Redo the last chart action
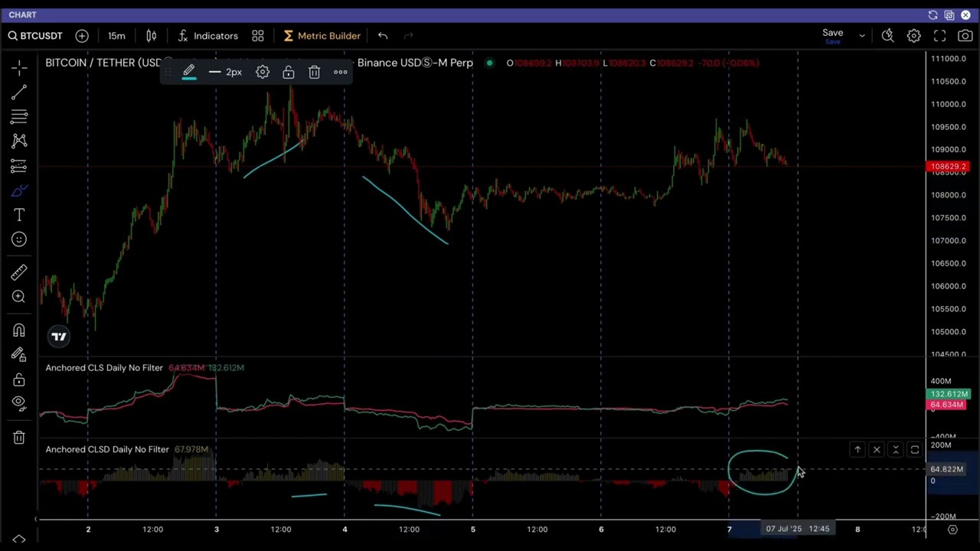The width and height of the screenshot is (980, 551). (x=408, y=36)
